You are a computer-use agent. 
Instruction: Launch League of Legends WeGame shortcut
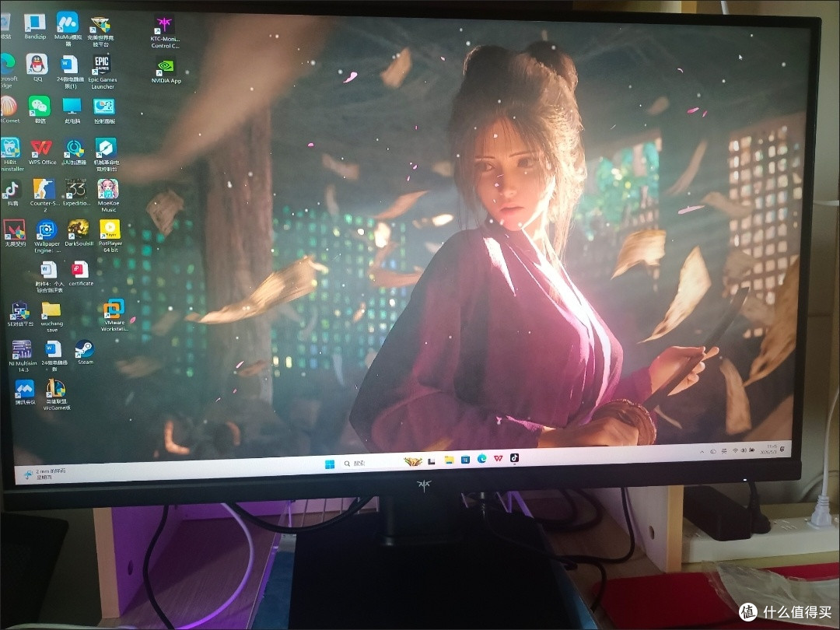pos(56,395)
